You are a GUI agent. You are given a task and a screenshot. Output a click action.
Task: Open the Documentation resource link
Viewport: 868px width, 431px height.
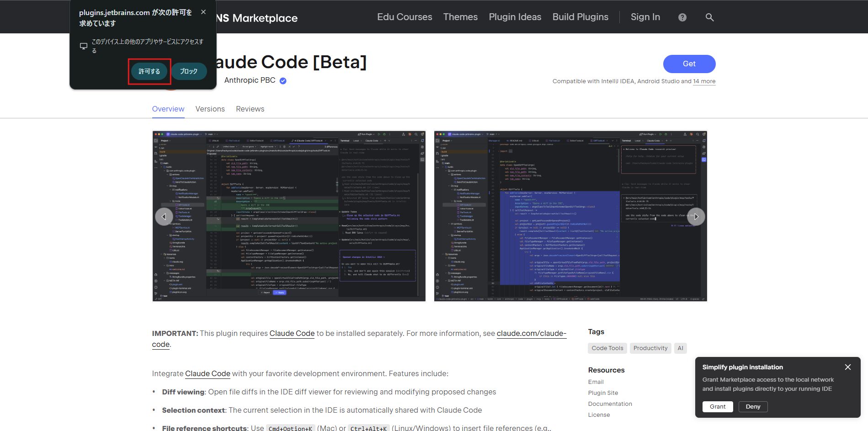[x=610, y=404]
